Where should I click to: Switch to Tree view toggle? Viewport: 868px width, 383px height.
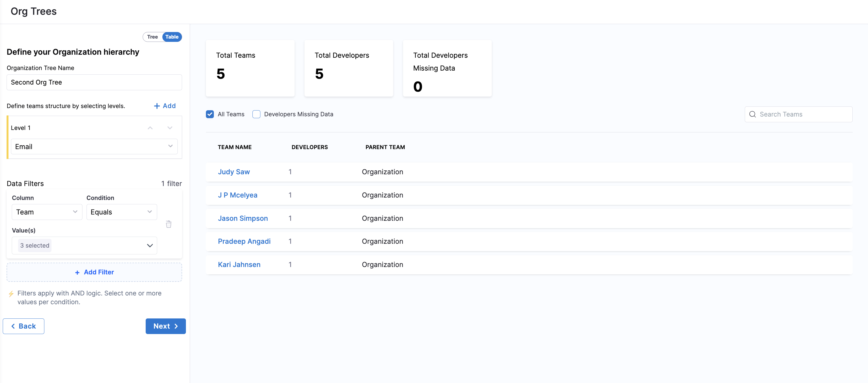click(x=152, y=37)
